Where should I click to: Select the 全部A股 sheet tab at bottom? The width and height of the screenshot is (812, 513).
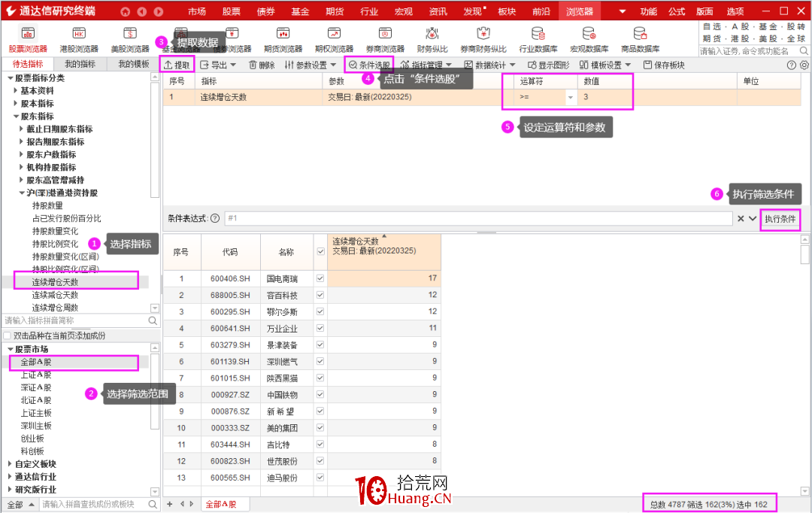pos(221,504)
